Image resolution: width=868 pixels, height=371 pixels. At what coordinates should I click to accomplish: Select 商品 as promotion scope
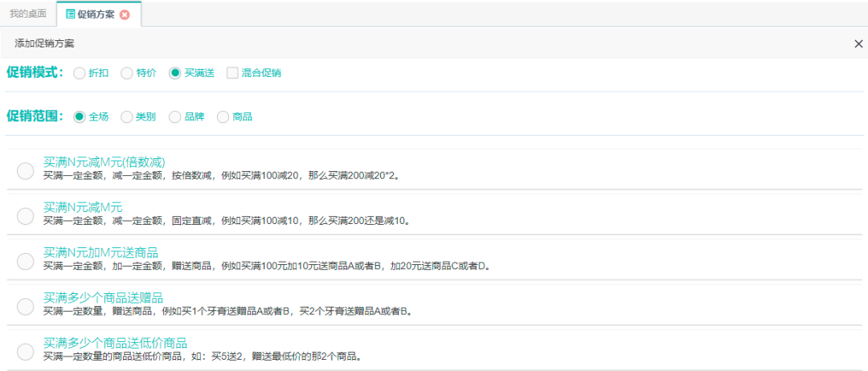click(x=223, y=116)
